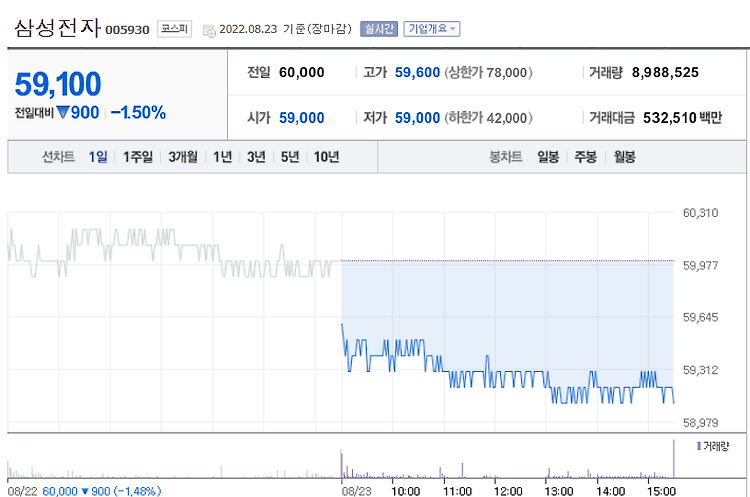Click the 하한가 42,000 text
750x497 pixels.
488,118
